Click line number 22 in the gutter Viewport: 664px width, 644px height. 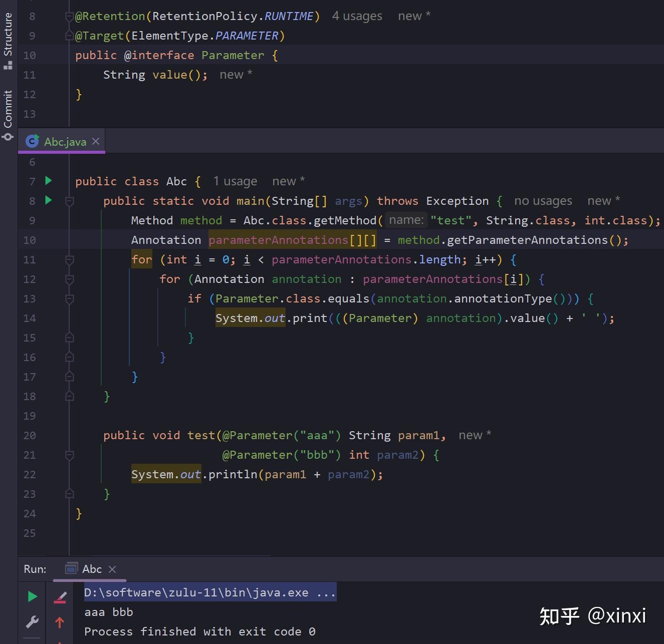(x=30, y=474)
